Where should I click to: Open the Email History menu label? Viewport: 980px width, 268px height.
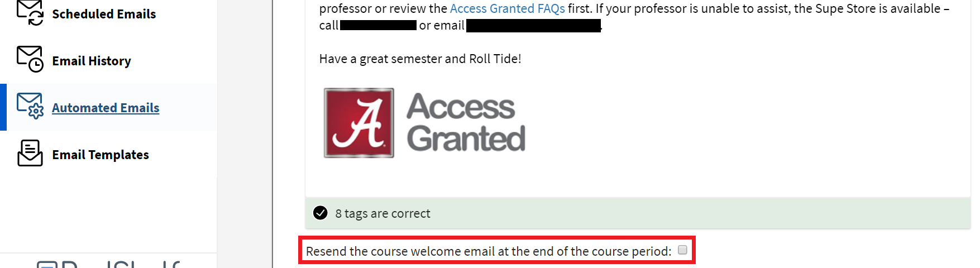[92, 61]
